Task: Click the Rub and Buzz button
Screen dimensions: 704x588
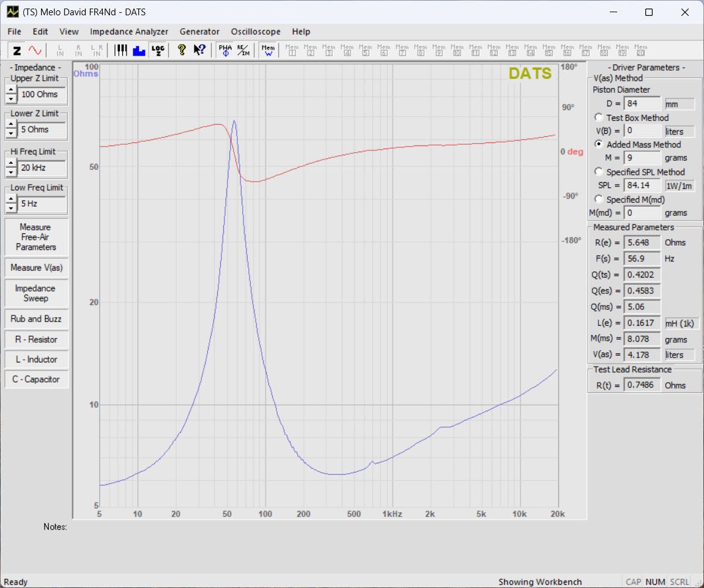Action: pos(36,318)
